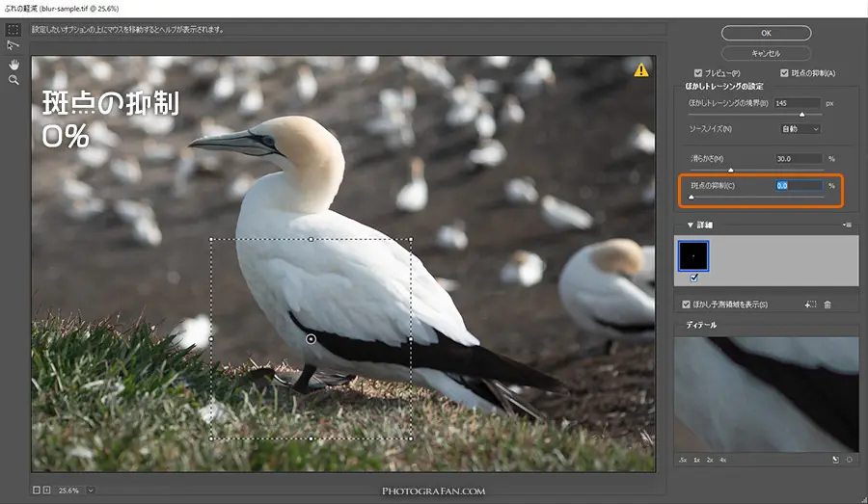The height and width of the screenshot is (504, 868).
Task: Click the ソースノイズ(N) label
Action: pyautogui.click(x=710, y=129)
